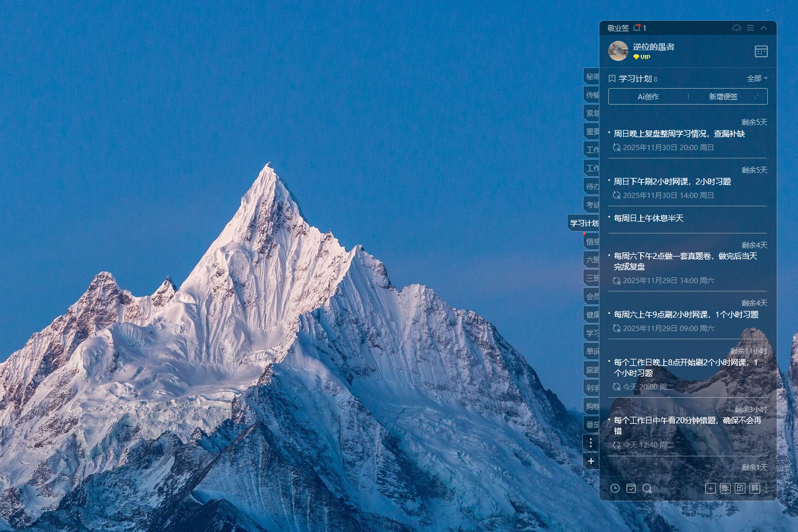This screenshot has width=798, height=532.
Task: Click the boxed plus icon in the bottom toolbar
Action: tap(710, 488)
